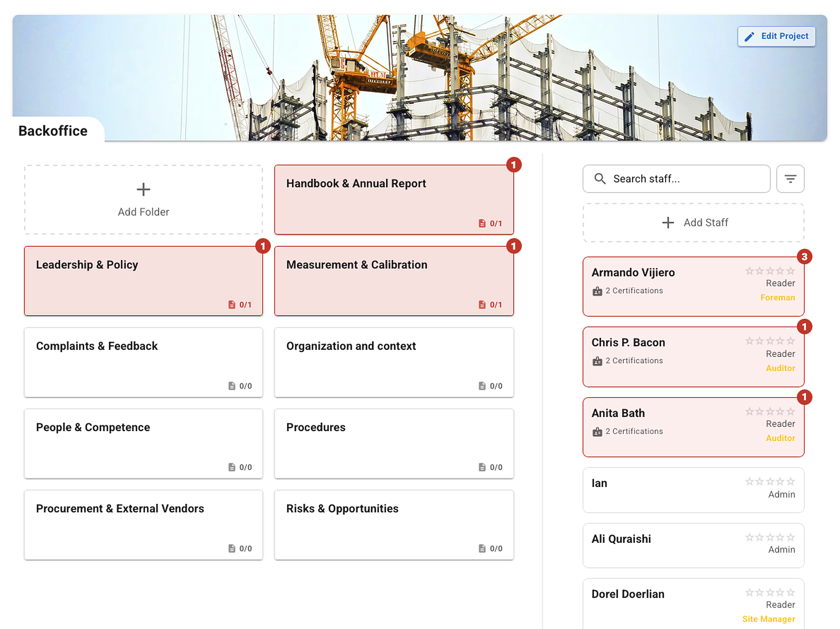Click document icon on Procedures card
The image size is (840, 629).
482,467
